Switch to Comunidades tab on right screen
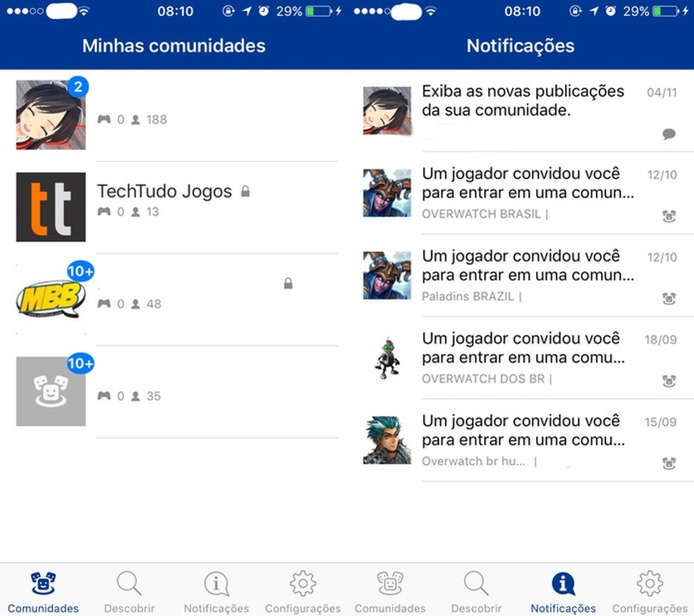This screenshot has height=616, width=694. coord(390,589)
